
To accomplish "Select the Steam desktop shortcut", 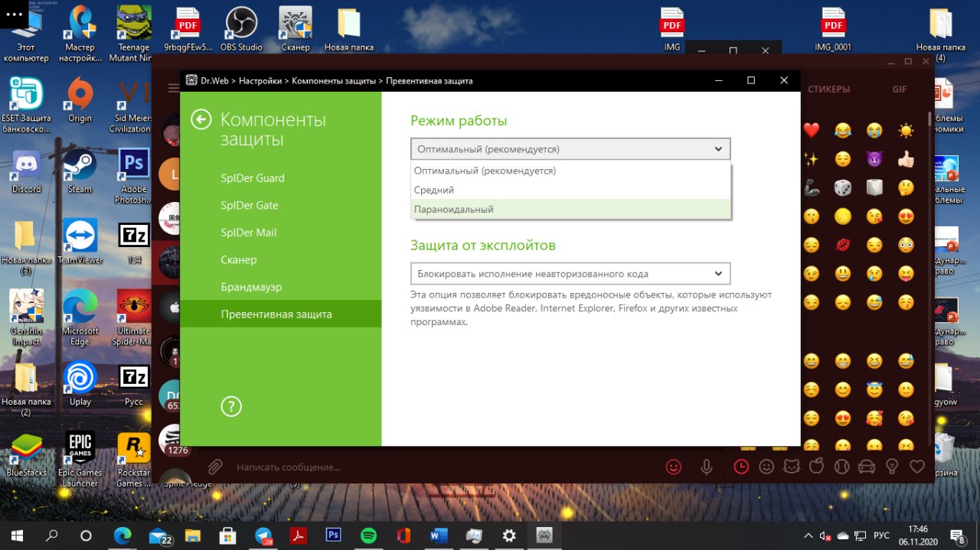I will [80, 171].
